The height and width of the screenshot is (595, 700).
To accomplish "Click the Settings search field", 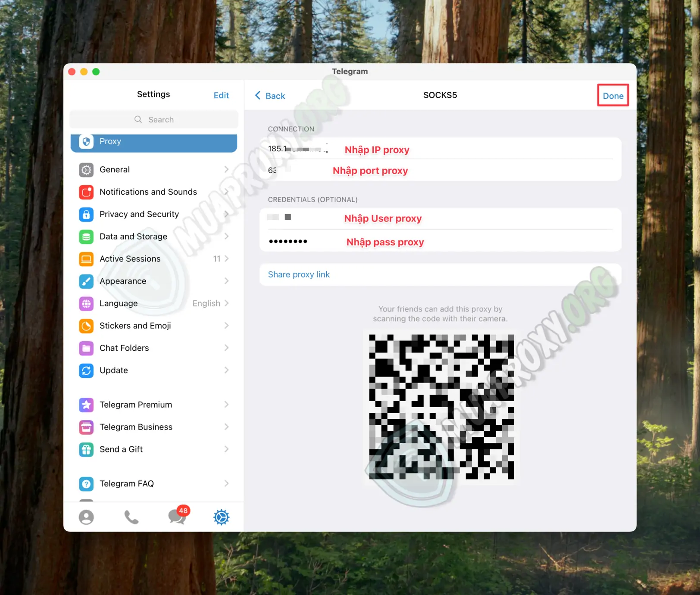I will pos(154,119).
